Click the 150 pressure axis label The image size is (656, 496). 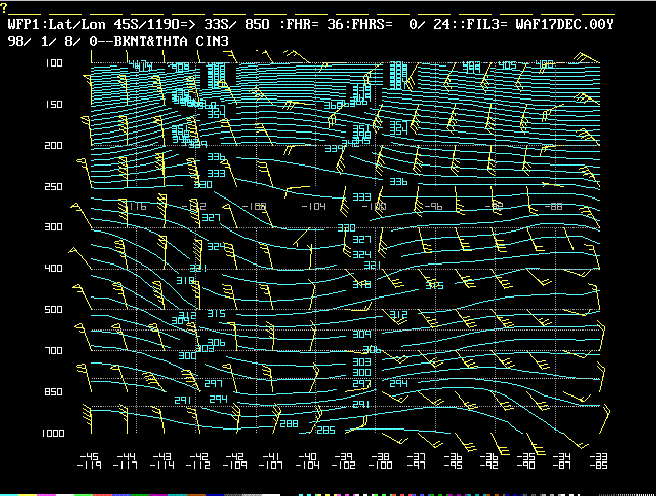(54, 105)
